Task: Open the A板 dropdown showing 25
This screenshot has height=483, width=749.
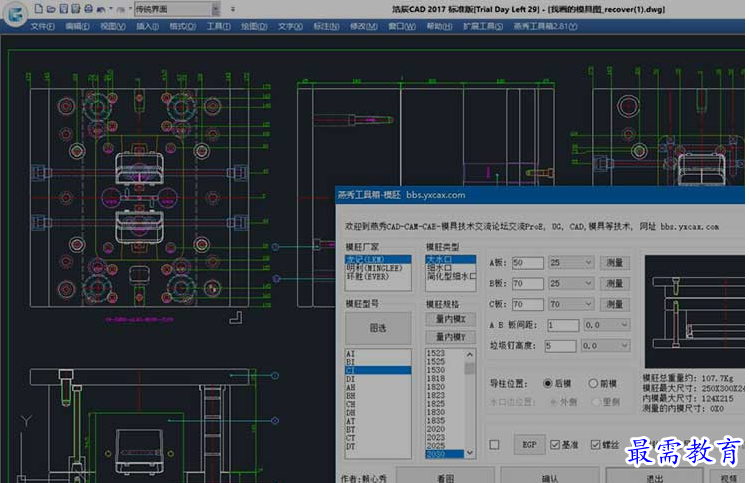Action: pyautogui.click(x=570, y=263)
